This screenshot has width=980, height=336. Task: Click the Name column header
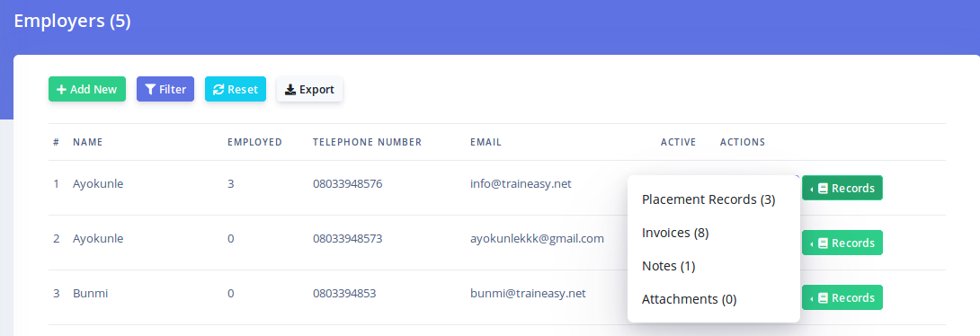(87, 142)
